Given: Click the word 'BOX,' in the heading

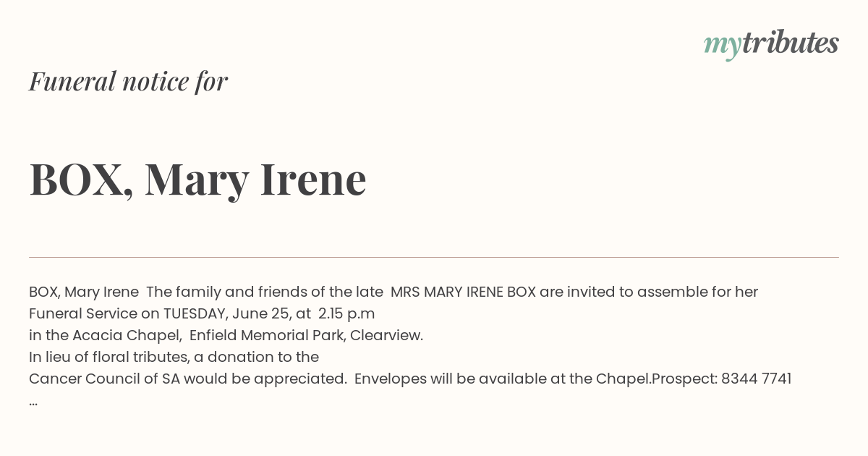Looking at the screenshot, I should click(82, 180).
